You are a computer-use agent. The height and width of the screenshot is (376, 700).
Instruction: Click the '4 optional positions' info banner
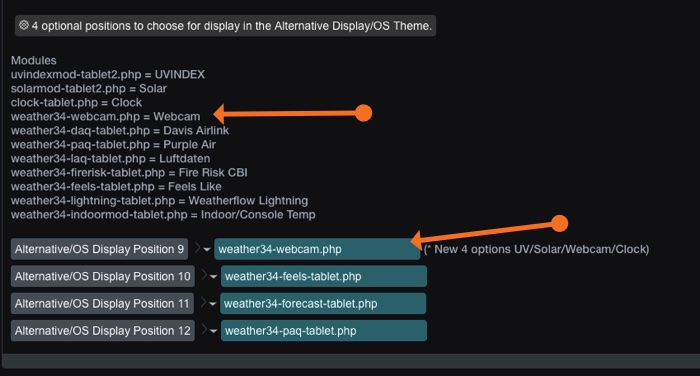pos(225,26)
